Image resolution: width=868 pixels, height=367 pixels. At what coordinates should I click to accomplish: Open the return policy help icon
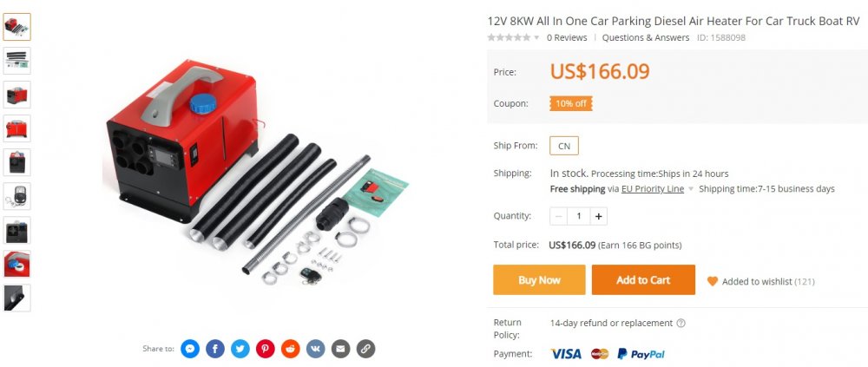pos(681,323)
